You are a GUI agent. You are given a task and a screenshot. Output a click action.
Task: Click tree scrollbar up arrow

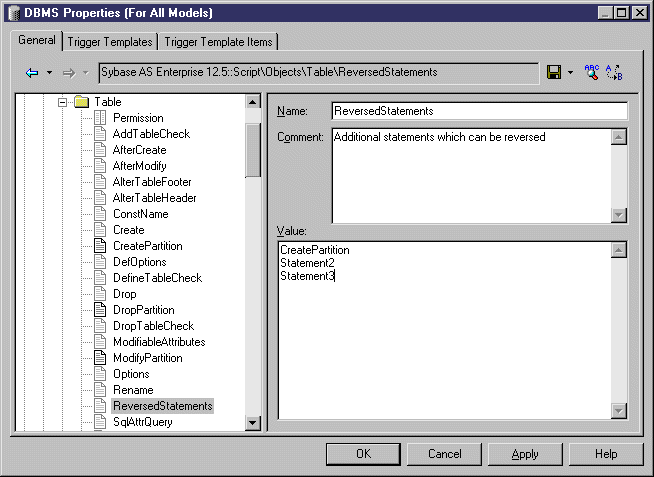pyautogui.click(x=252, y=102)
